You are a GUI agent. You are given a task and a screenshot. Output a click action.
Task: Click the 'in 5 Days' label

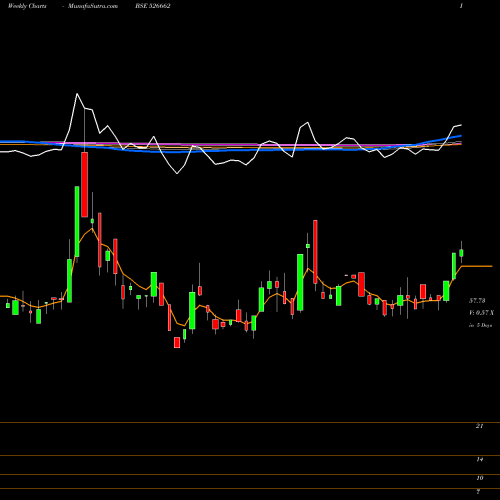480,325
